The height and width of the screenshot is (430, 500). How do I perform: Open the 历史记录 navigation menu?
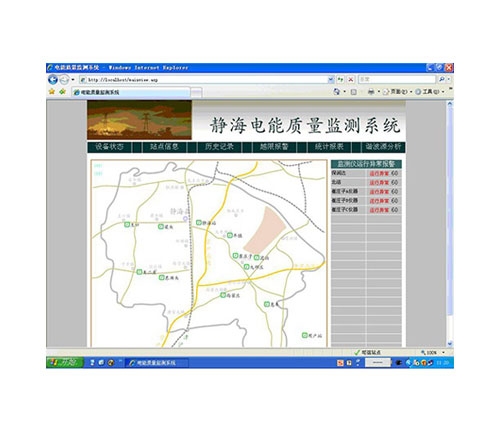coord(219,147)
